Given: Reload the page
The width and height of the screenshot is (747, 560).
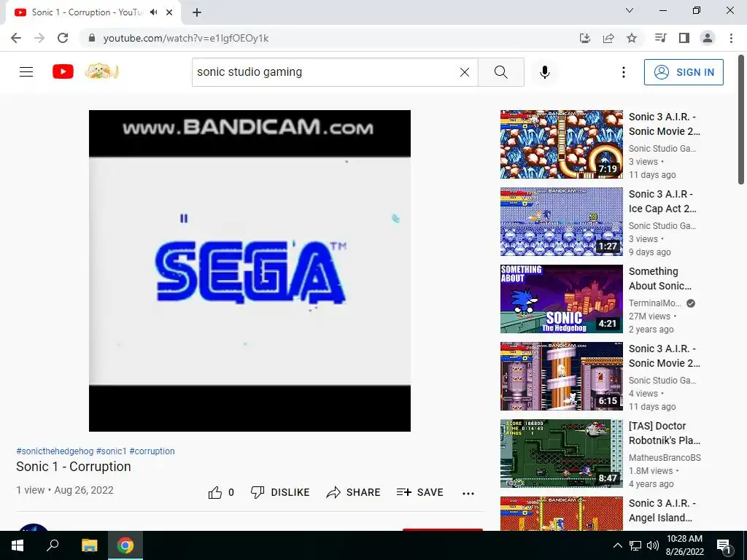Looking at the screenshot, I should (x=63, y=38).
